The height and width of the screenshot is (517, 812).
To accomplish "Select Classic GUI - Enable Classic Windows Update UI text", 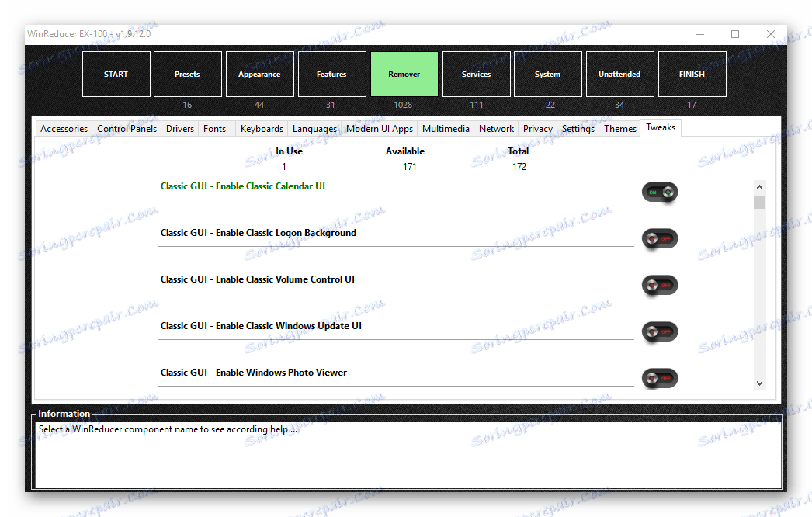I will click(261, 326).
